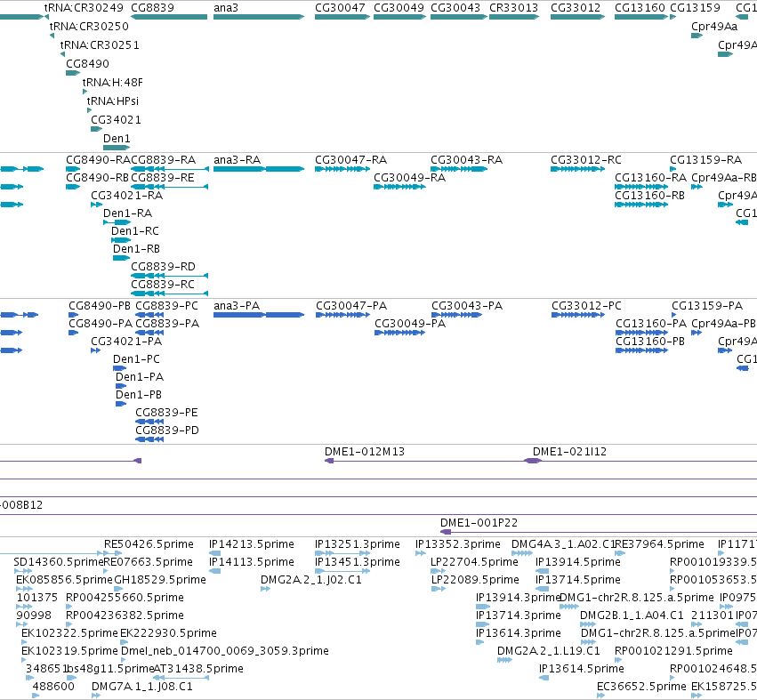Click the CG8839-PE protein label
The height and width of the screenshot is (700, 757).
coord(166,413)
